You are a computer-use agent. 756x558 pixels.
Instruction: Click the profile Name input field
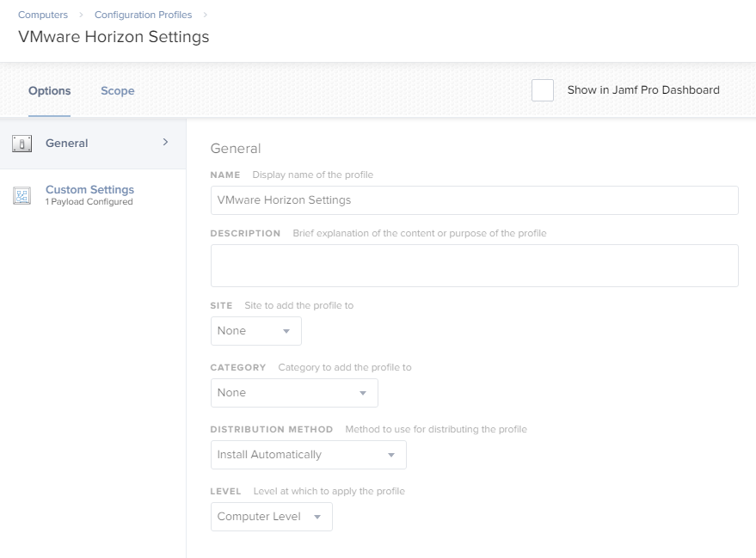pyautogui.click(x=475, y=200)
